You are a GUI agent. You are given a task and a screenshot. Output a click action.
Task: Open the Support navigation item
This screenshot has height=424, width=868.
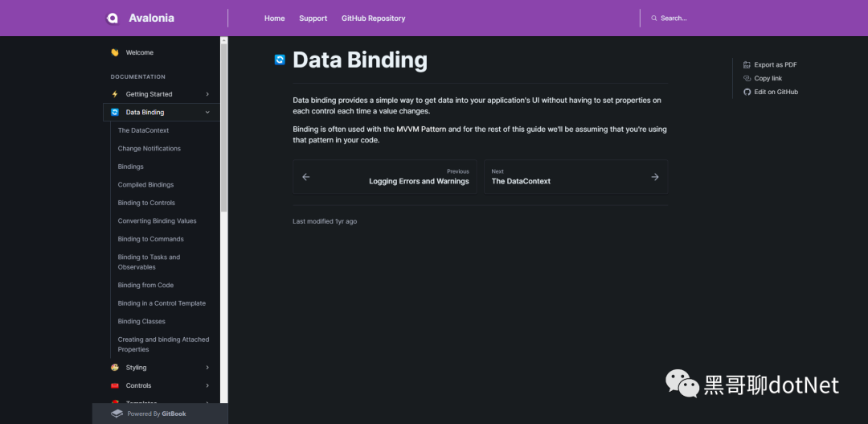313,19
